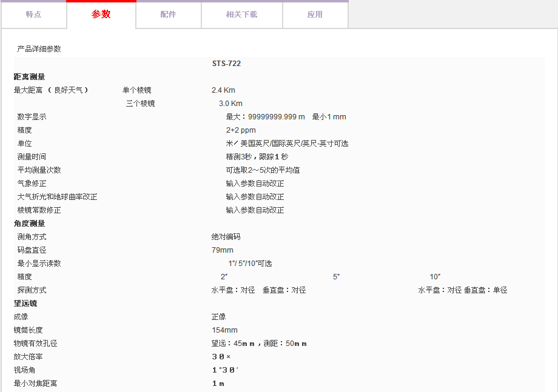Click the 79mm code disc diameter value

(222, 250)
